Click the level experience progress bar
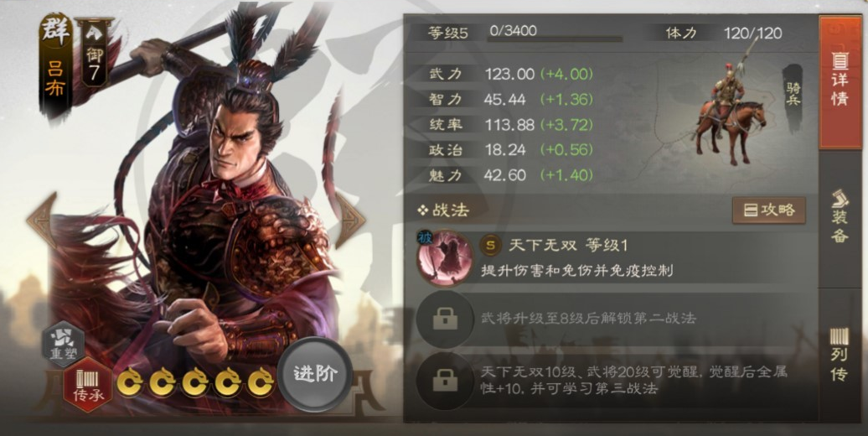 (x=555, y=39)
